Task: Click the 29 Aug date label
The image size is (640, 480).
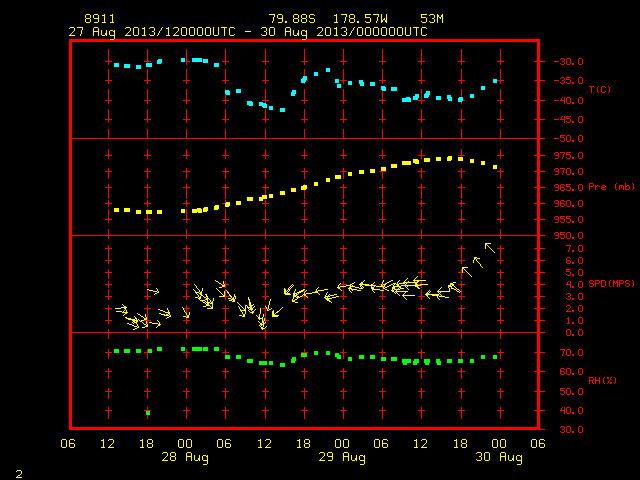Action: click(342, 457)
